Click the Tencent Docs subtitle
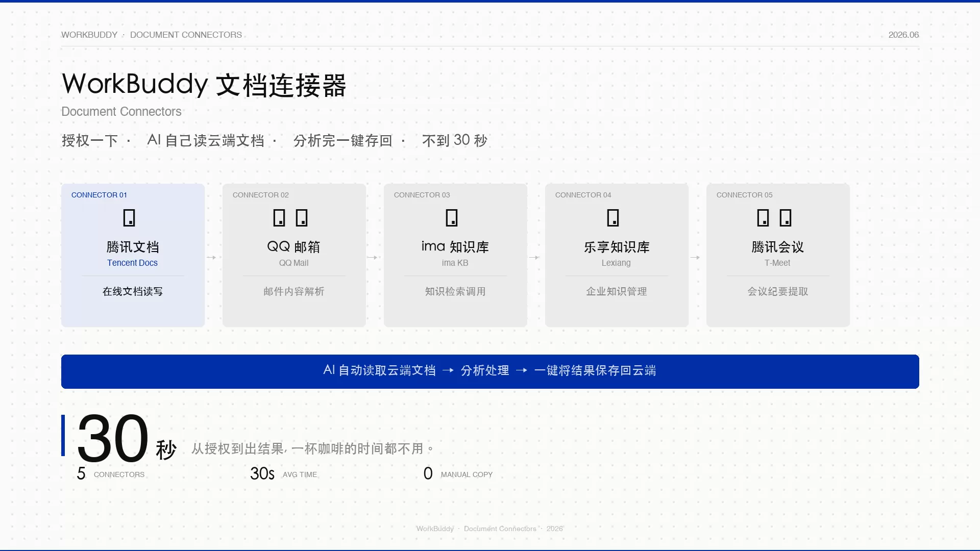The height and width of the screenshot is (551, 980). (132, 263)
